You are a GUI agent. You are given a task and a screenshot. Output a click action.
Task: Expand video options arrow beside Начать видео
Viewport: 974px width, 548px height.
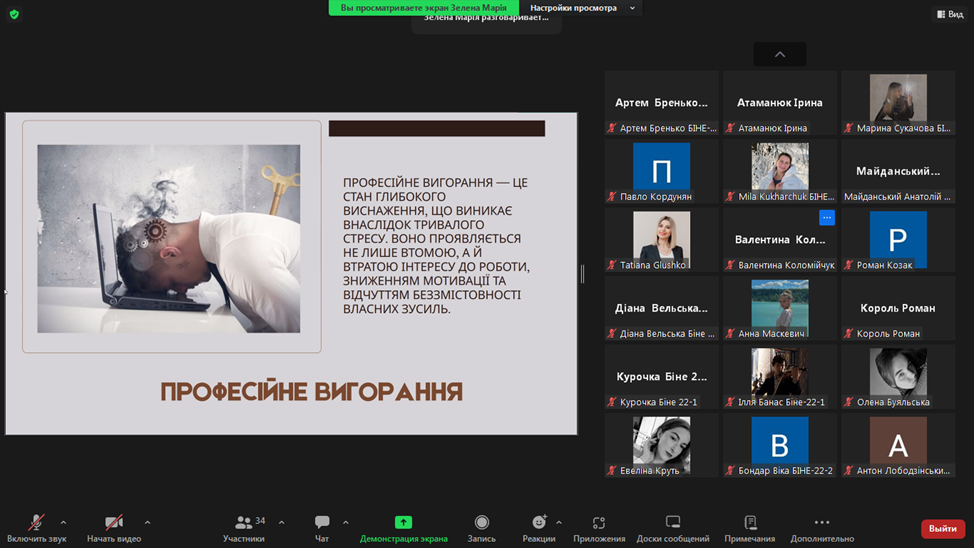click(x=147, y=522)
